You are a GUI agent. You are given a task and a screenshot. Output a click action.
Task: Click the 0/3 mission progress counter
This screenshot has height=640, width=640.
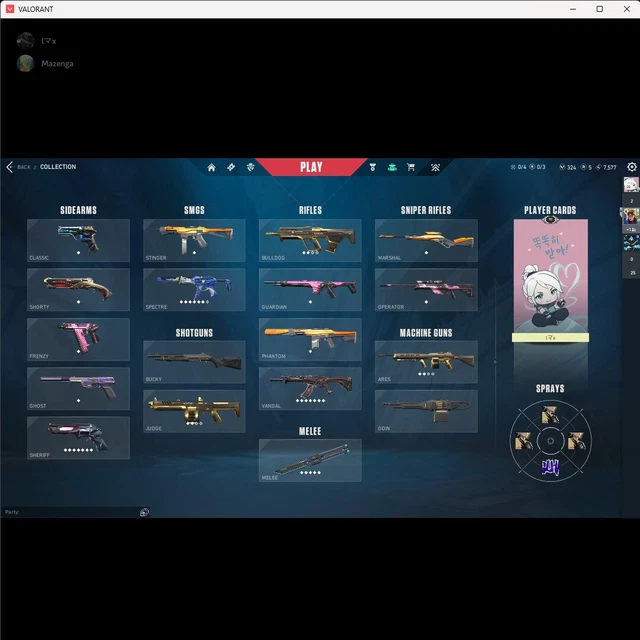click(538, 167)
